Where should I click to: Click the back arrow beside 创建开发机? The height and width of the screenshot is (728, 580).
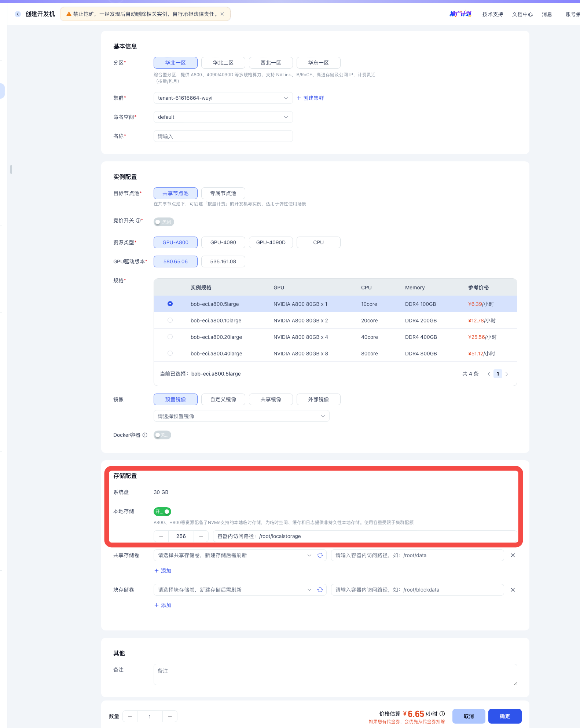18,14
